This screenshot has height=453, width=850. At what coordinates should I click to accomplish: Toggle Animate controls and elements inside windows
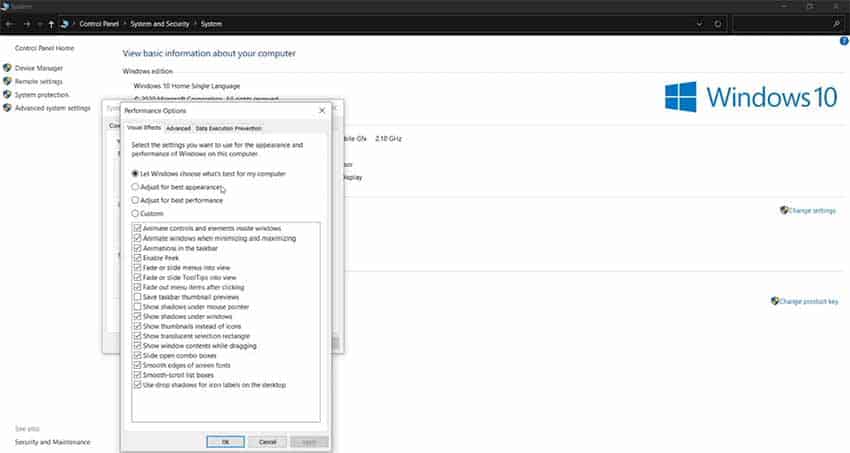138,229
